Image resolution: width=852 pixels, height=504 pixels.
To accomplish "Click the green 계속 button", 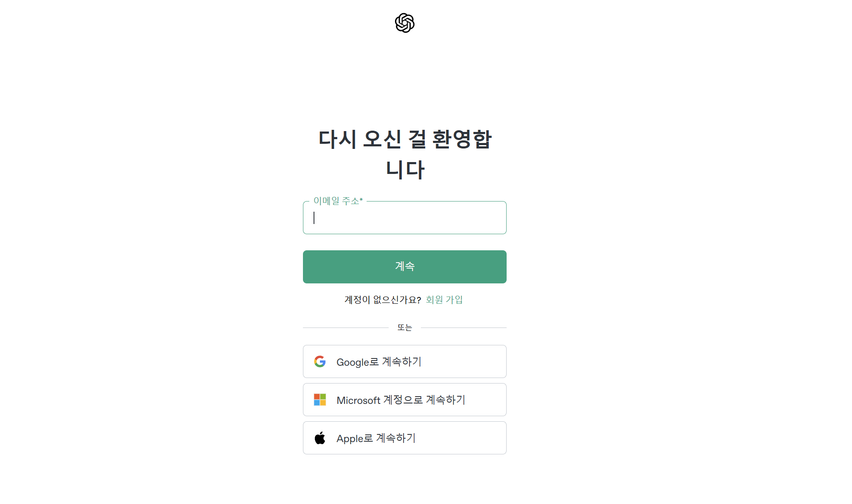I will (x=404, y=267).
